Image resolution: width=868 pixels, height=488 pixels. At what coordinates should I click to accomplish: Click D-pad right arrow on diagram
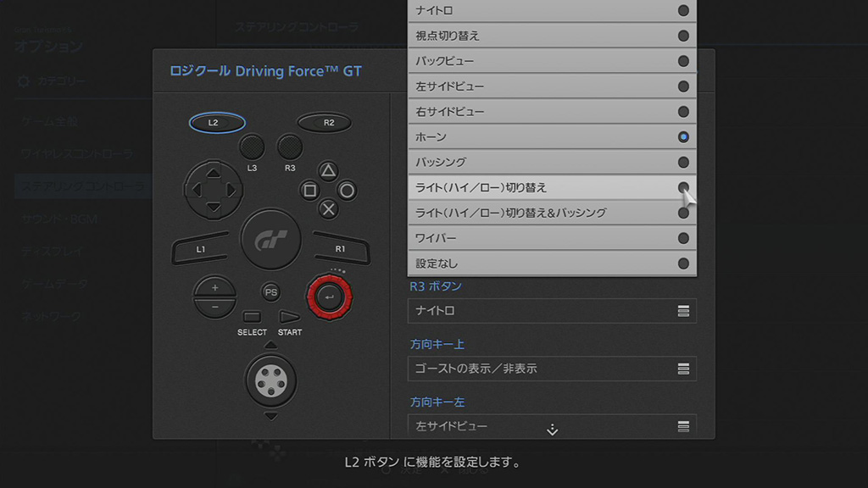(x=231, y=191)
